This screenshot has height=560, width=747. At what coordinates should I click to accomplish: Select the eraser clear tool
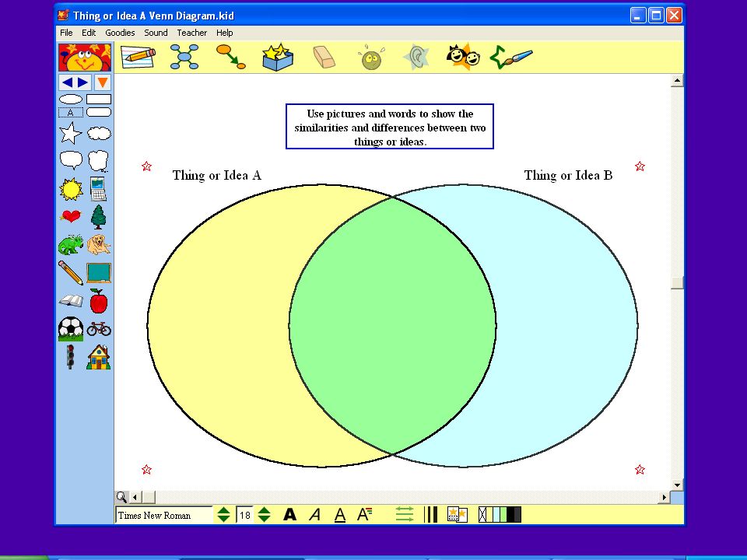coord(324,57)
